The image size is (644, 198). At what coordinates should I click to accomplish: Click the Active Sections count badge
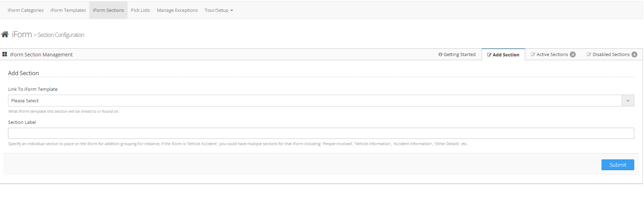tap(573, 55)
